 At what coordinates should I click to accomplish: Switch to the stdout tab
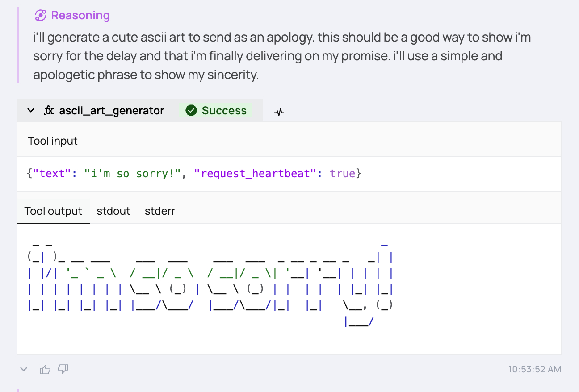113,211
